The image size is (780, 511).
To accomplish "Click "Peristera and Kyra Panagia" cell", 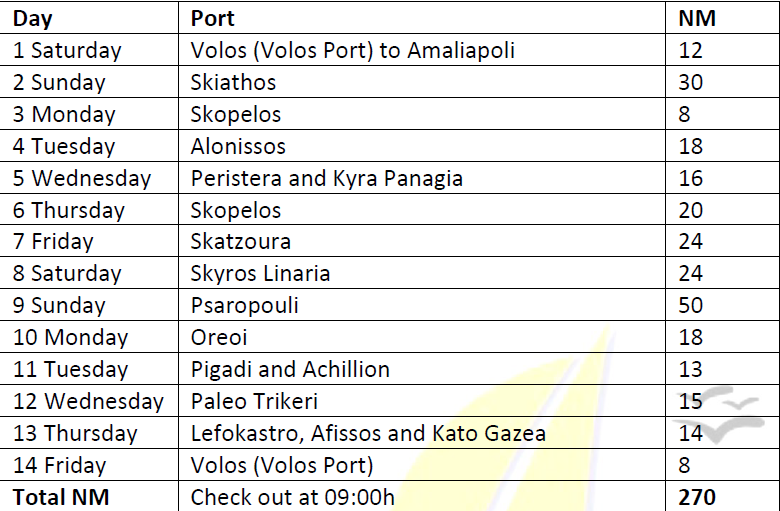I will point(326,178).
